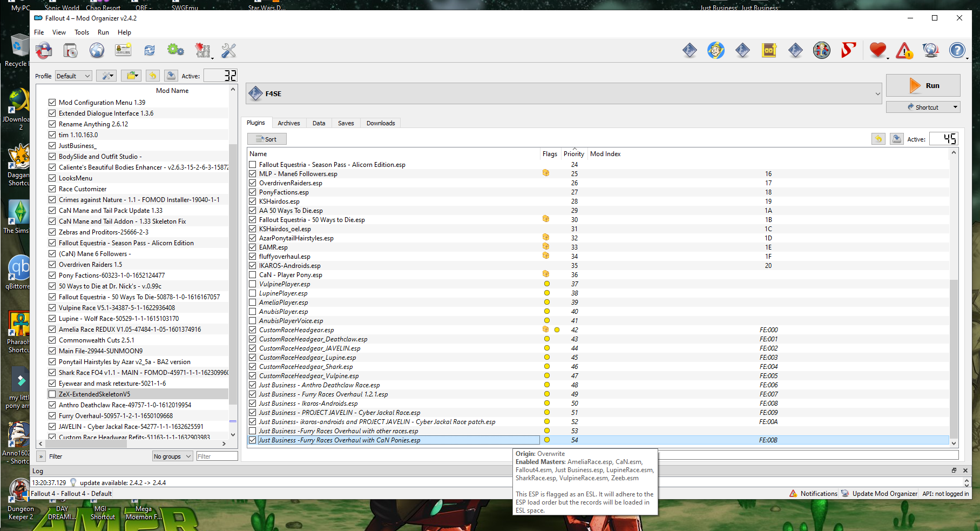Image resolution: width=980 pixels, height=531 pixels.
Task: Enable VulpinePlayer.esp plugin
Action: [253, 284]
